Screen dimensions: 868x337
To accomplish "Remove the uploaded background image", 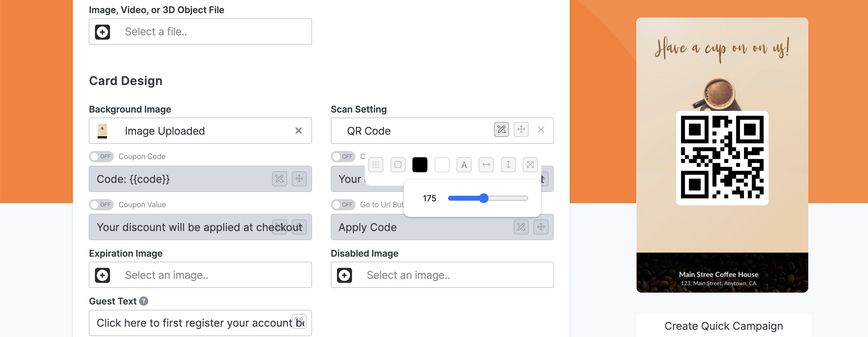I will 298,131.
